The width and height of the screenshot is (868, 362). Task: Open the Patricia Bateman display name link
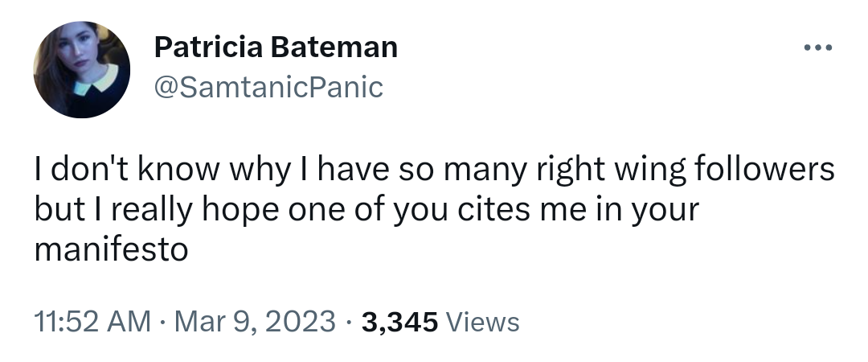(x=275, y=47)
